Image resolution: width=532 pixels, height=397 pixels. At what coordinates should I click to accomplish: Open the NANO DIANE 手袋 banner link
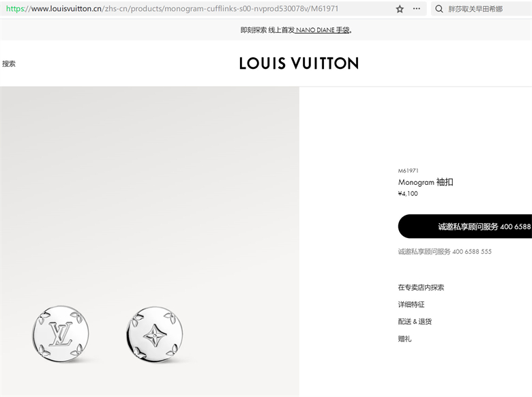[323, 30]
